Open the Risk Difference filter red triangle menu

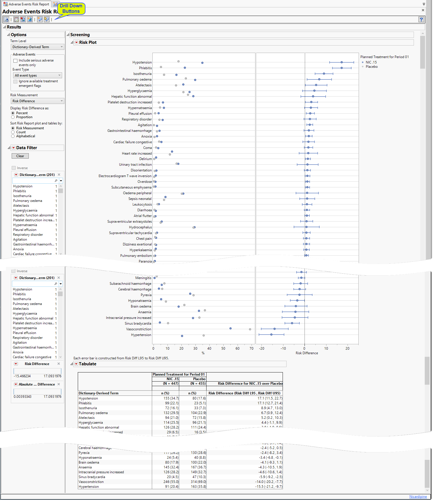point(16,364)
